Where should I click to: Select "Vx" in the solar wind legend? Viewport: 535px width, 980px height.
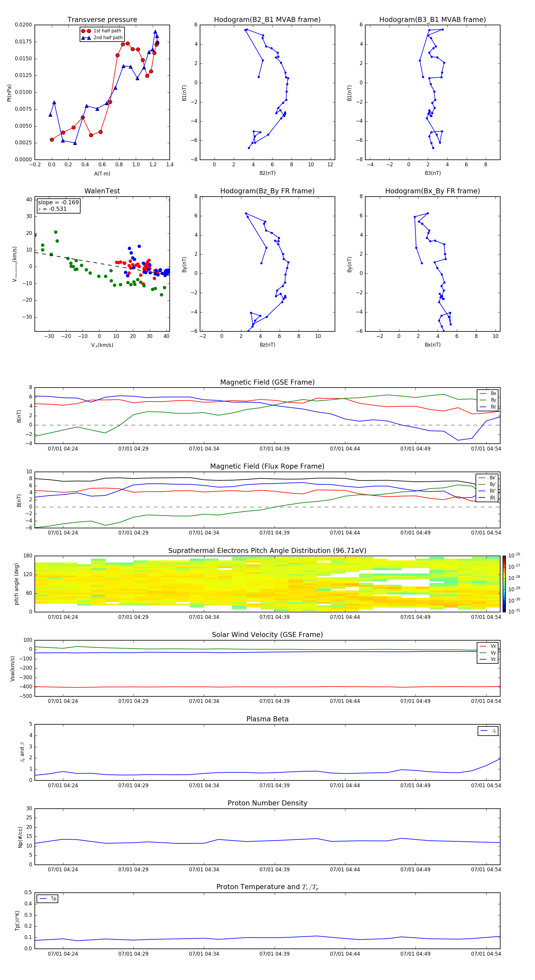coord(488,646)
